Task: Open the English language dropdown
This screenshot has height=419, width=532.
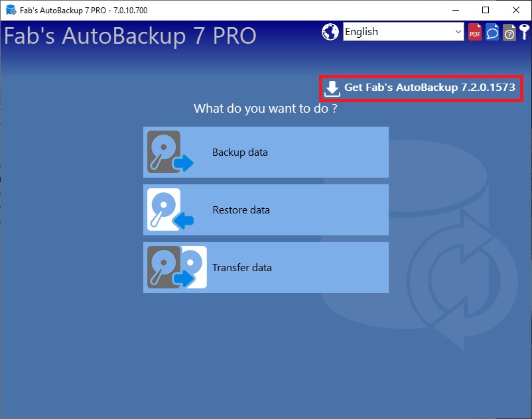Action: 403,32
